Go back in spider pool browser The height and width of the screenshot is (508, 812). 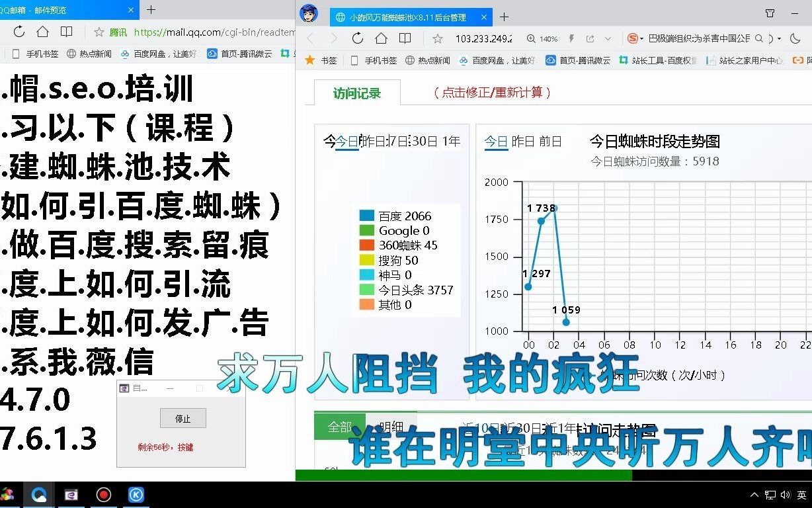coord(310,38)
